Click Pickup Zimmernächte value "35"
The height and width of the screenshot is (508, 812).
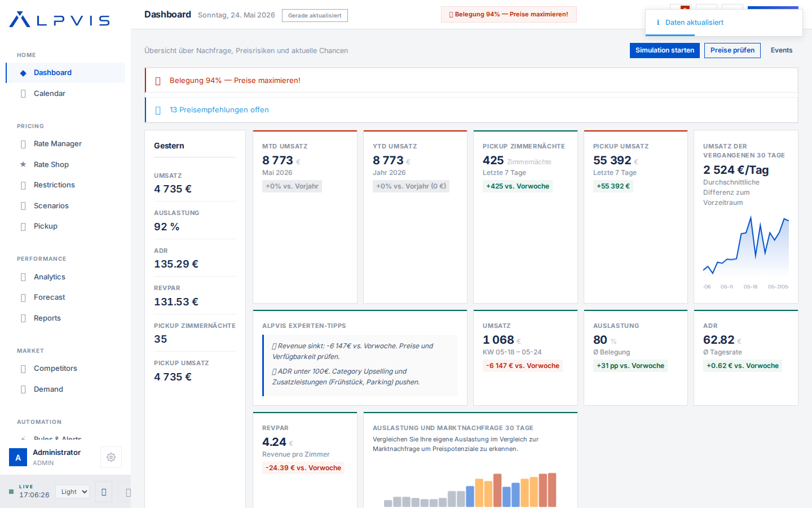[161, 339]
